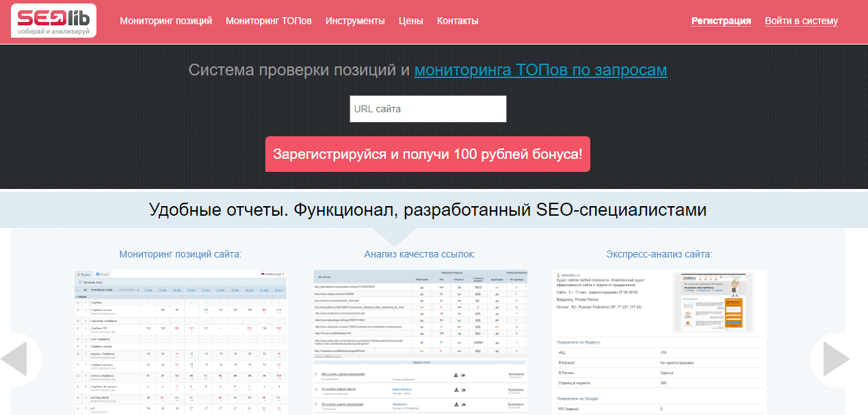The image size is (868, 415).
Task: Click the SEOlib logo
Action: [53, 21]
